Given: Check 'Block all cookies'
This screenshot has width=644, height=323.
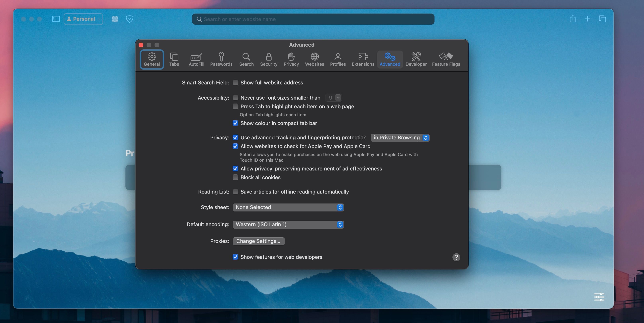Looking at the screenshot, I should tap(235, 177).
